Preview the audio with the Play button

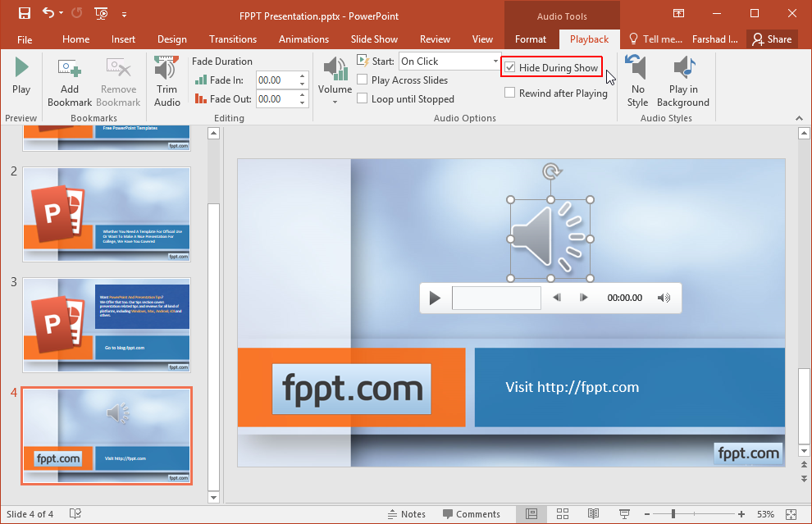pyautogui.click(x=21, y=75)
